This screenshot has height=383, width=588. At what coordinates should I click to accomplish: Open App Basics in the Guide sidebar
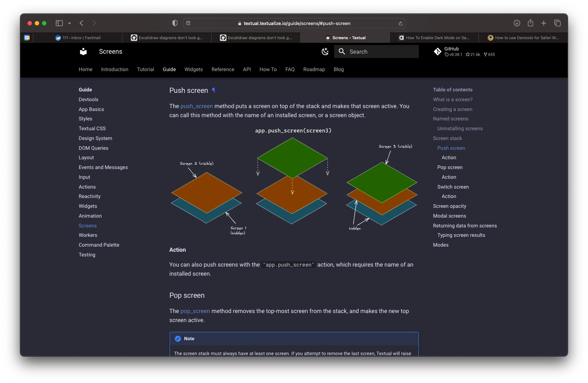click(91, 109)
